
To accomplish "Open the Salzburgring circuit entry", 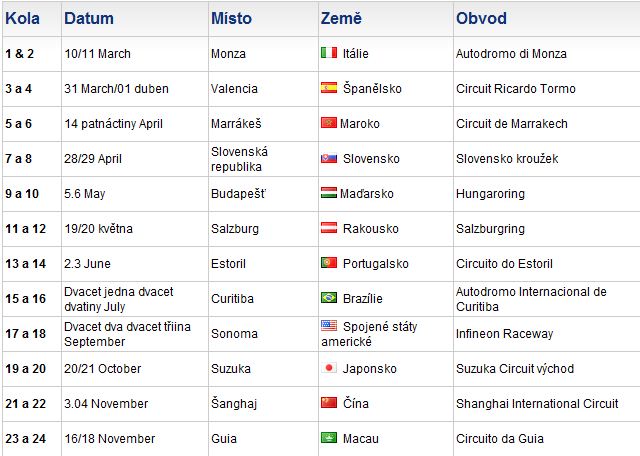I will 490,229.
